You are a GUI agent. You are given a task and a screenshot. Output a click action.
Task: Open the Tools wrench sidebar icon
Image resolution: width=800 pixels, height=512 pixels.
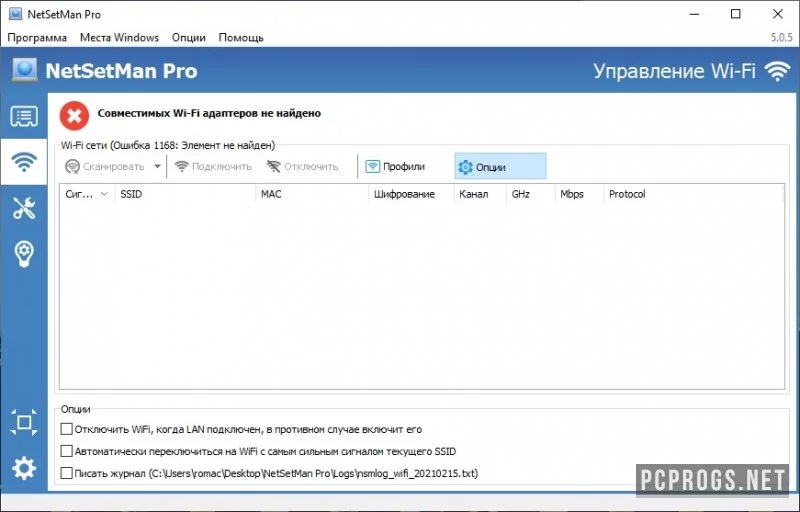pos(24,208)
